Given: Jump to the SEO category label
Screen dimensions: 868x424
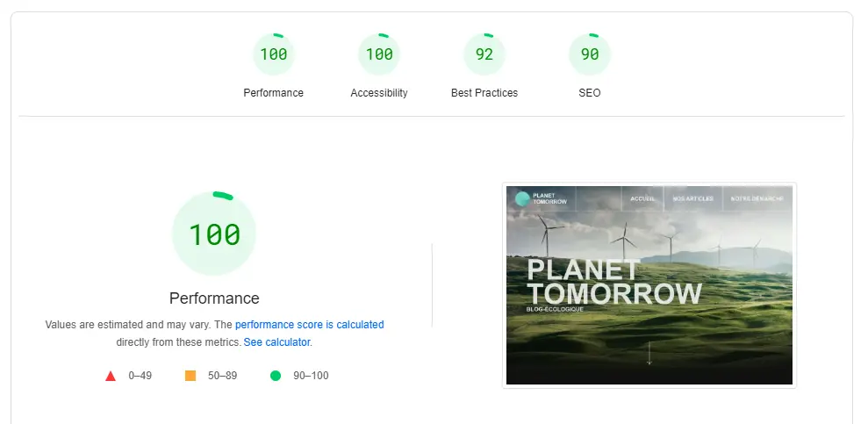Looking at the screenshot, I should [590, 93].
